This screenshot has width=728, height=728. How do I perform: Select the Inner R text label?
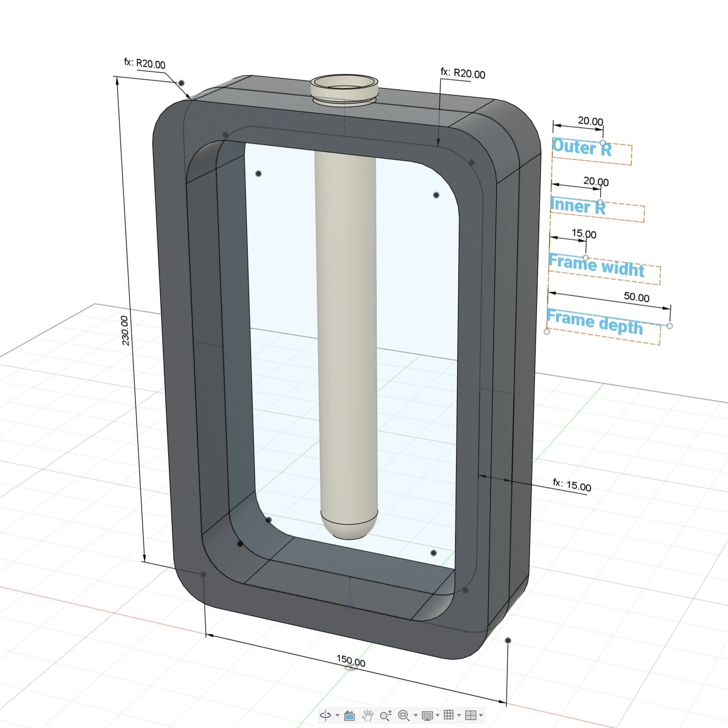click(578, 206)
